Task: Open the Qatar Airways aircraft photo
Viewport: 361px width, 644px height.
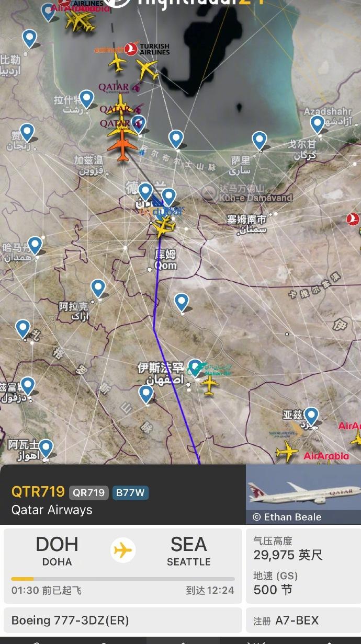Action: tap(303, 494)
